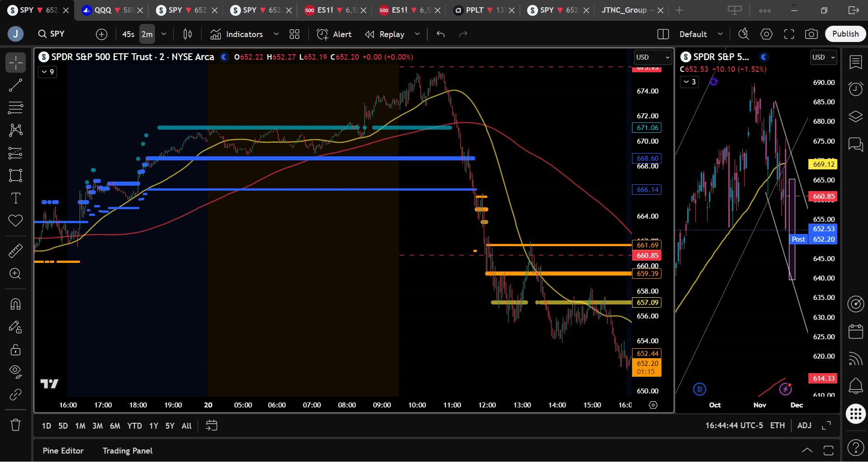Open the help center question icon
Image resolution: width=868 pixels, height=463 pixels.
coord(855,448)
